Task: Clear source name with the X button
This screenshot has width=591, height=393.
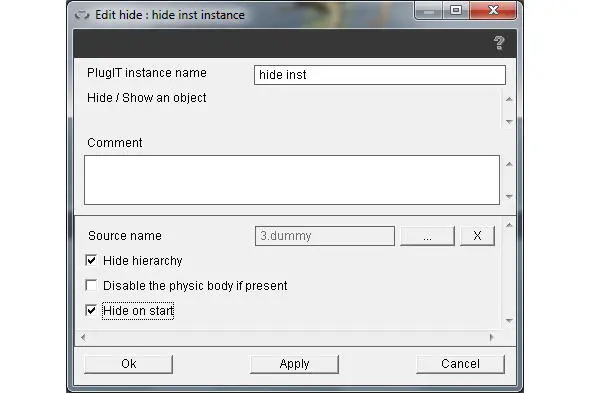Action: point(477,236)
